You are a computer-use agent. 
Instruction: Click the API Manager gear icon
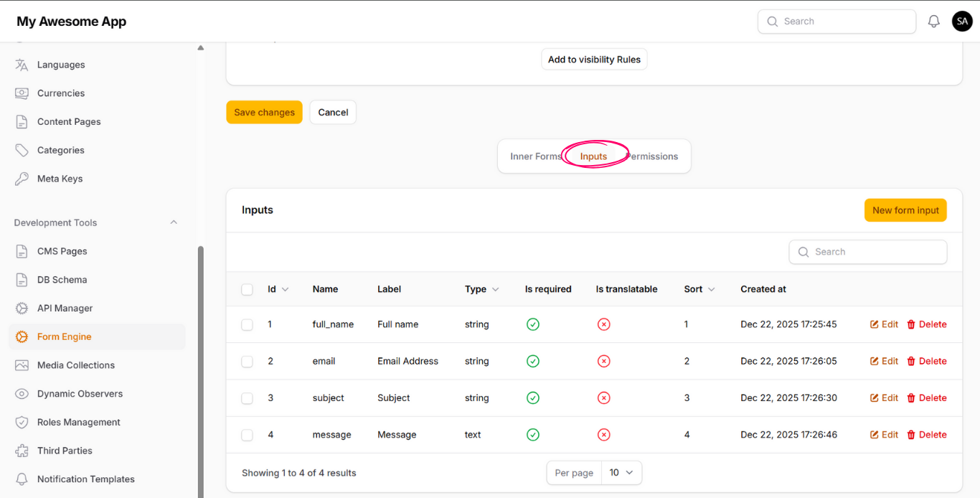22,309
